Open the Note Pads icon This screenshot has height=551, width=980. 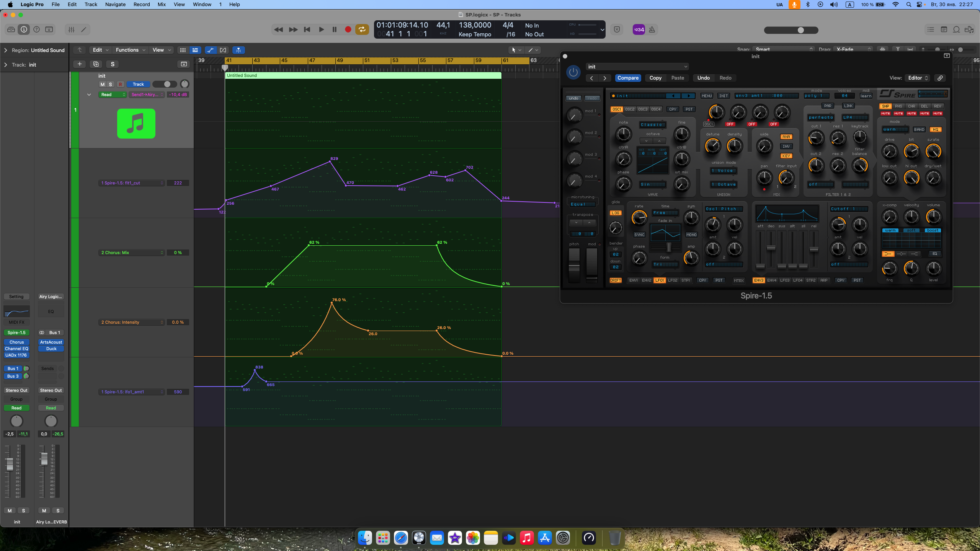coord(944,29)
